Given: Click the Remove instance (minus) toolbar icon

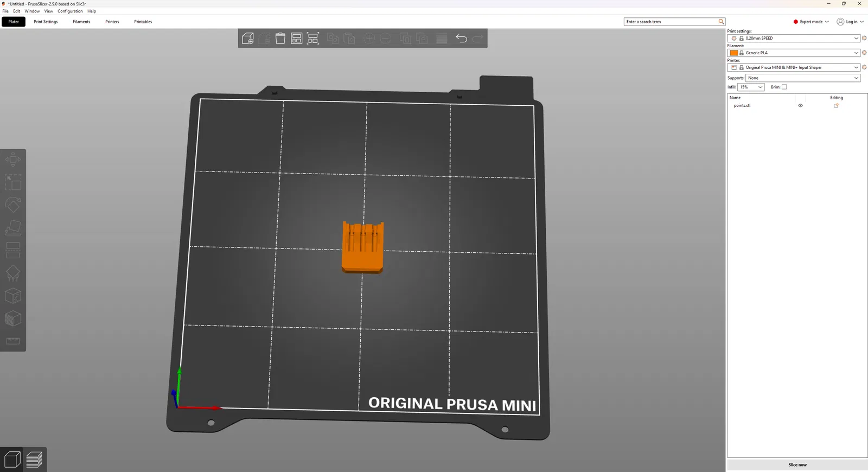Looking at the screenshot, I should pos(385,39).
